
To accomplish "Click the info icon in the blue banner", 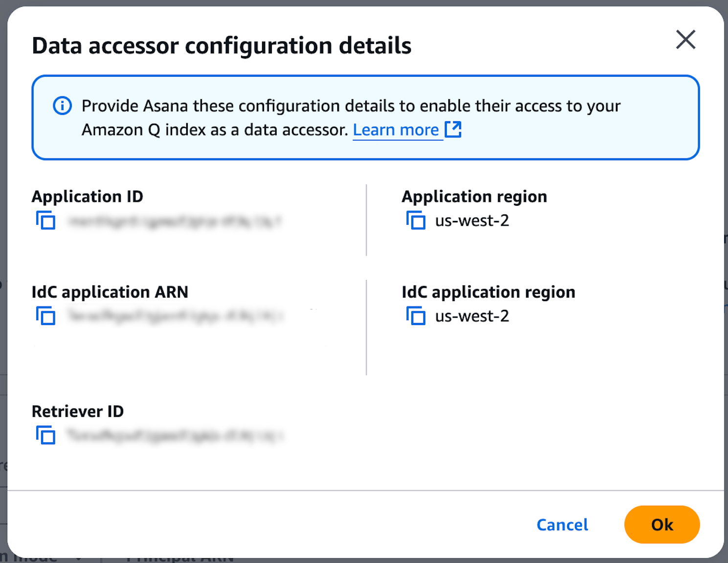I will 62,106.
